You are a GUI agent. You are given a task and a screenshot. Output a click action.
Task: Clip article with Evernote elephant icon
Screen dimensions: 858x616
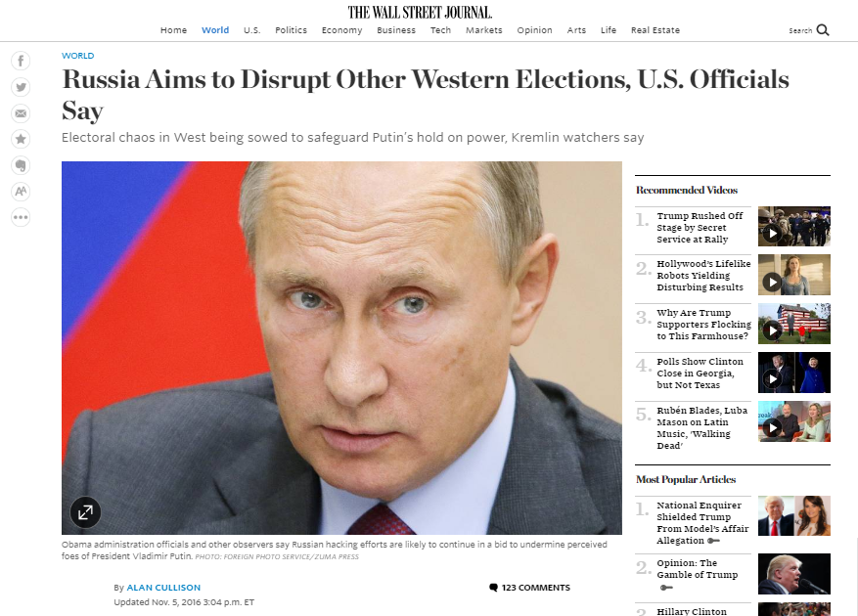tap(21, 165)
